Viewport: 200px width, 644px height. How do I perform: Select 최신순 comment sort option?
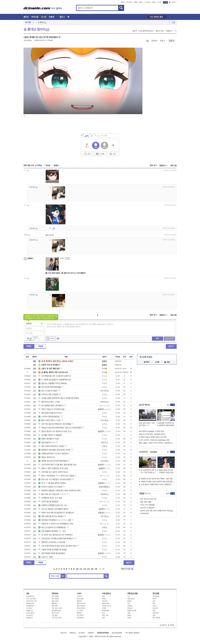click(x=47, y=165)
